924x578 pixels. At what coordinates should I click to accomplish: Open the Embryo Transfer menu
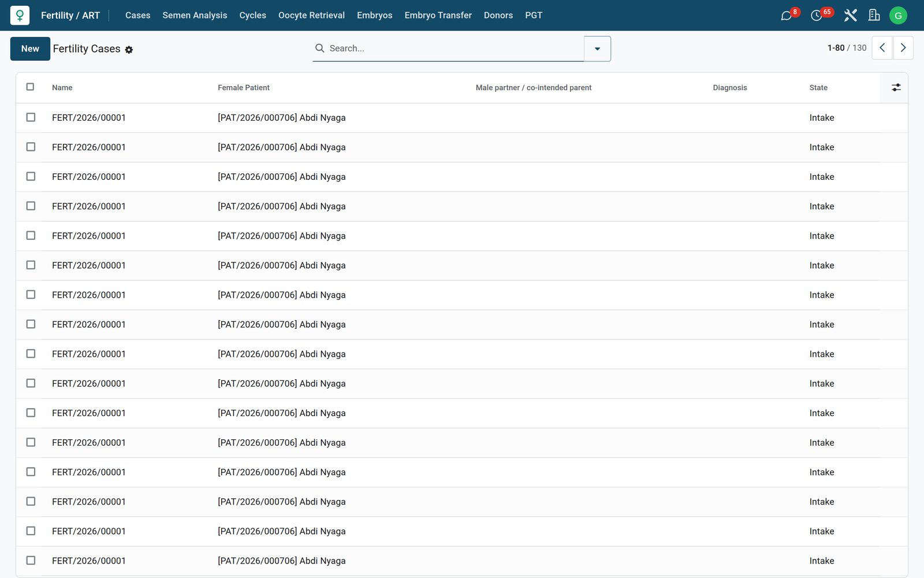point(438,16)
